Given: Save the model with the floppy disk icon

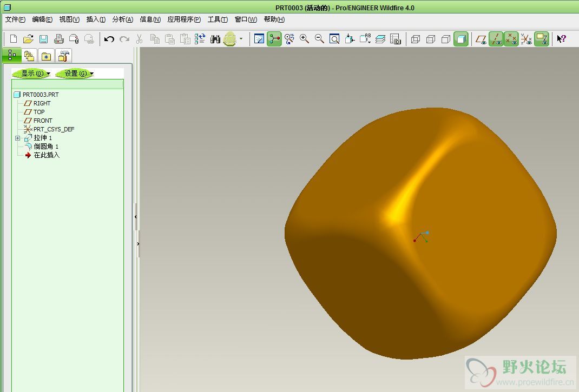Looking at the screenshot, I should tap(44, 39).
